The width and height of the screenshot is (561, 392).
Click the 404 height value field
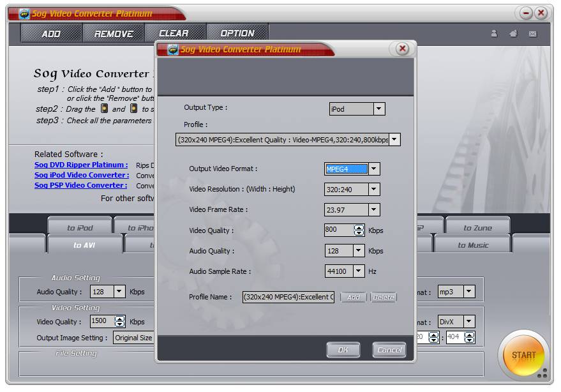coord(455,337)
